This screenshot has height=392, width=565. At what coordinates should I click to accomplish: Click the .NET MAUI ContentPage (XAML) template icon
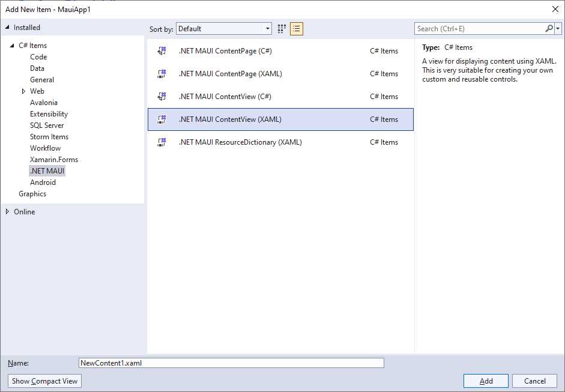coord(161,74)
